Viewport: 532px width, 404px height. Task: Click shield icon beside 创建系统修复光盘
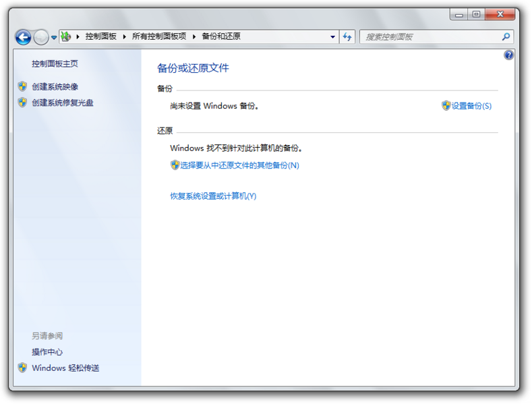click(x=22, y=103)
